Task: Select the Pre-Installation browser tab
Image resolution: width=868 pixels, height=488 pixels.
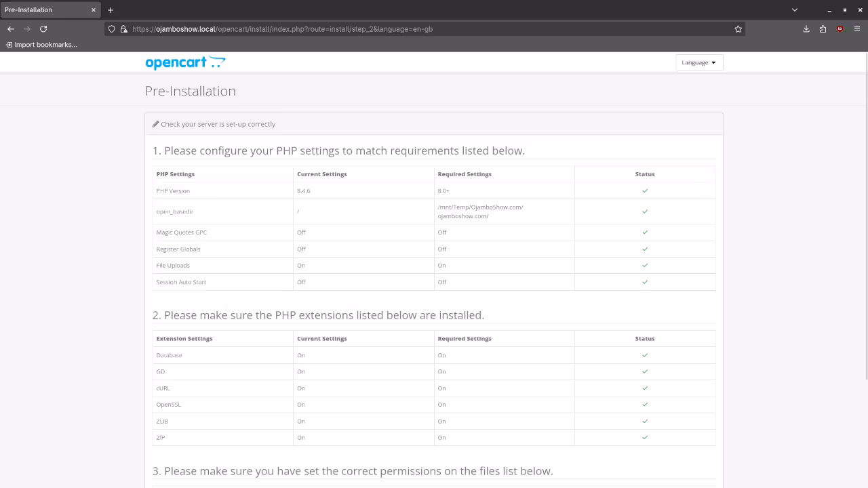Action: [x=50, y=10]
